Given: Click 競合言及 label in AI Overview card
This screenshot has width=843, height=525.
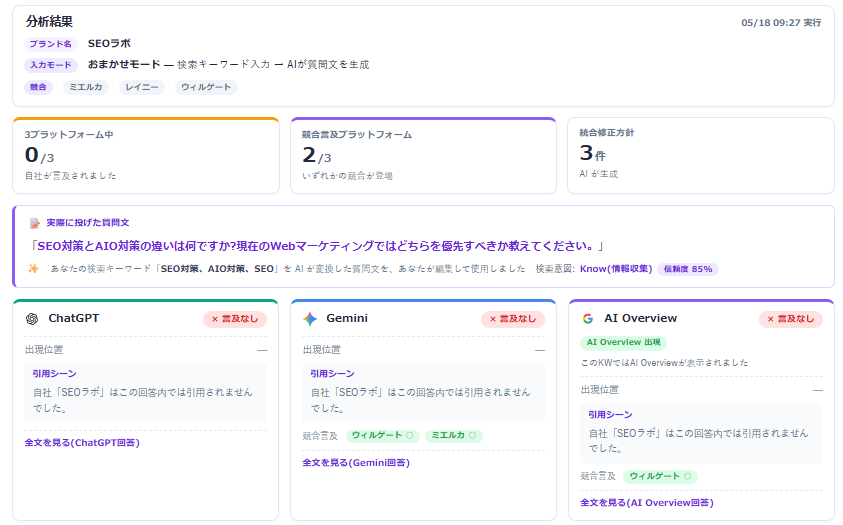Looking at the screenshot, I should 598,476.
